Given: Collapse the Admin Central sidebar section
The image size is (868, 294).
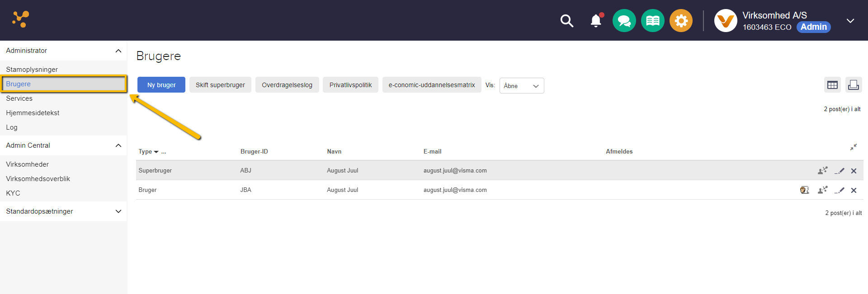Looking at the screenshot, I should point(118,145).
